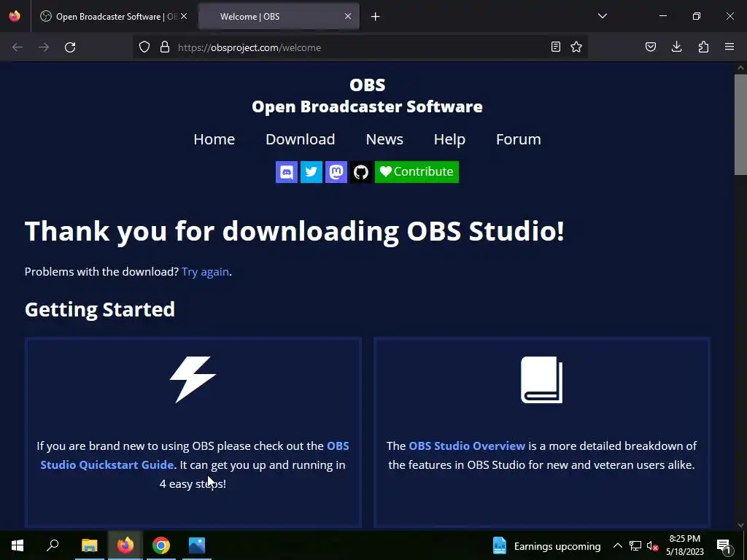Open the OBS Mastodon icon link
This screenshot has width=747, height=560.
pos(336,172)
